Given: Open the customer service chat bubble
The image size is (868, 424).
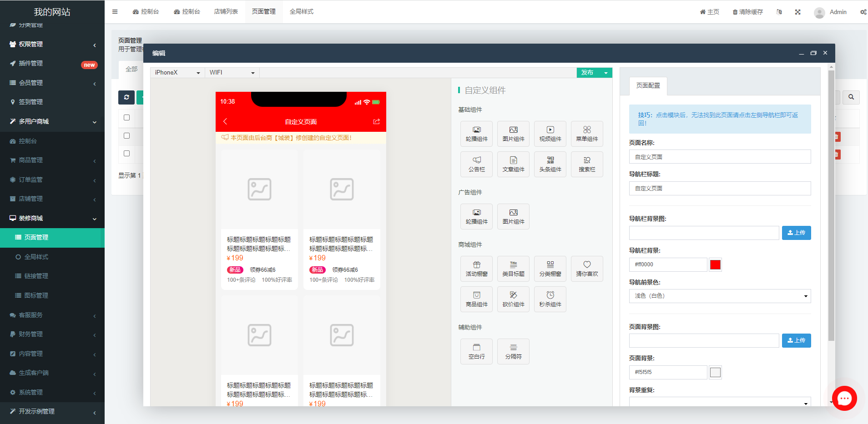Looking at the screenshot, I should (844, 398).
